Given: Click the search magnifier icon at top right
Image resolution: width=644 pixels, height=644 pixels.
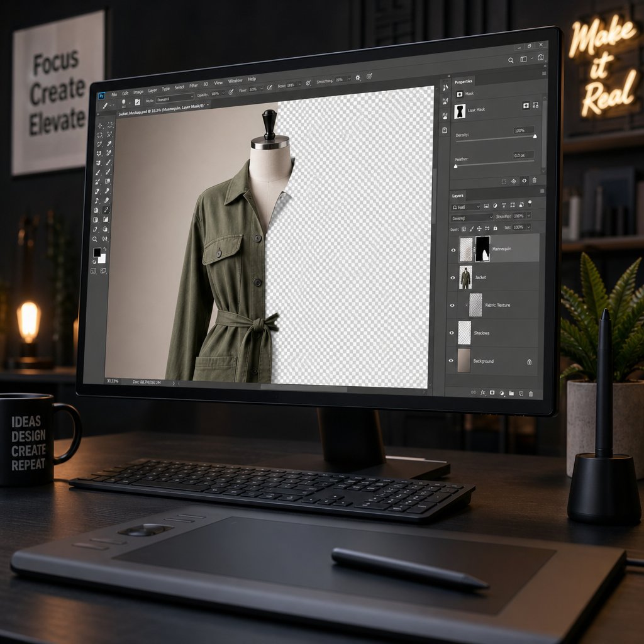Looking at the screenshot, I should (511, 60).
